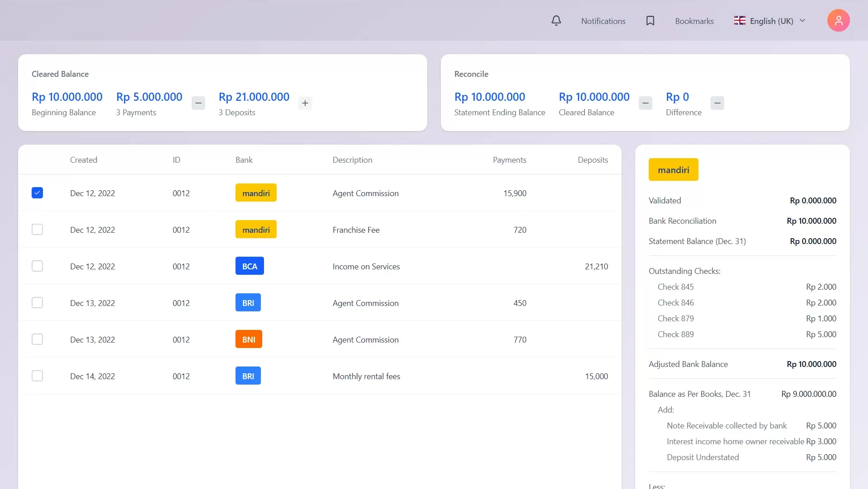Open the Bookmarks link
The image size is (868, 489).
(694, 21)
